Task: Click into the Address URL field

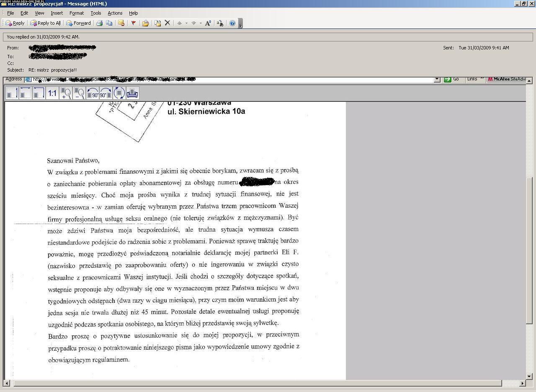Action: [x=233, y=79]
